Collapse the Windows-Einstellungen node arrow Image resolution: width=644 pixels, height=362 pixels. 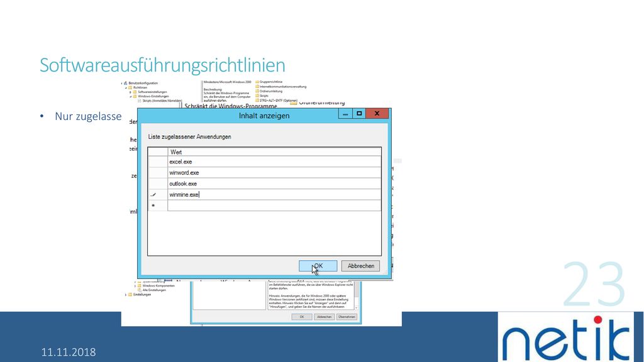tap(131, 97)
